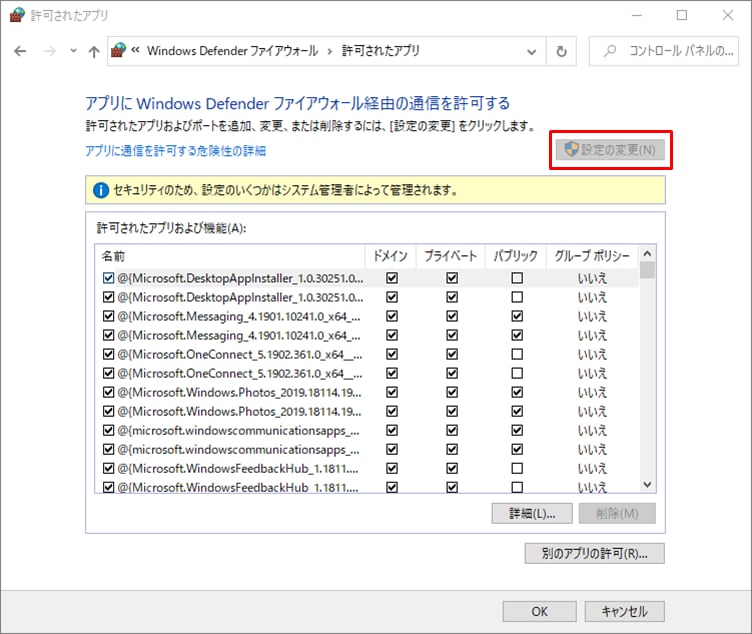This screenshot has height=634, width=752.
Task: Click the firewall icon in the title bar
Action: pos(17,15)
